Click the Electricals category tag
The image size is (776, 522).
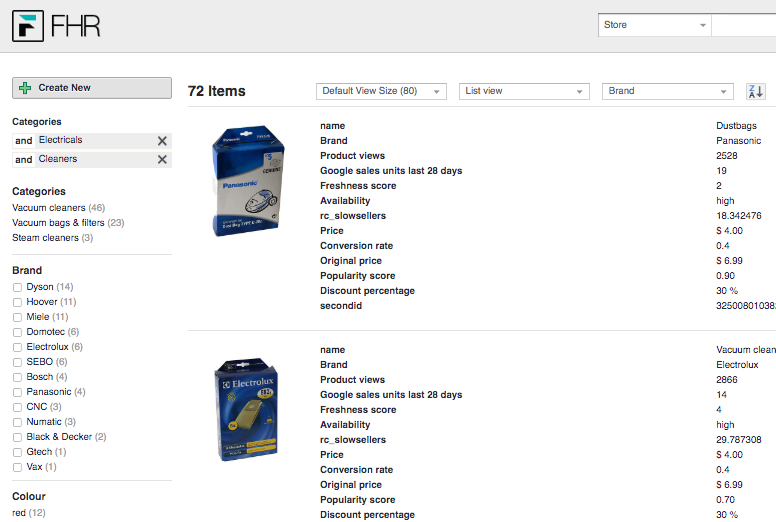[x=60, y=140]
